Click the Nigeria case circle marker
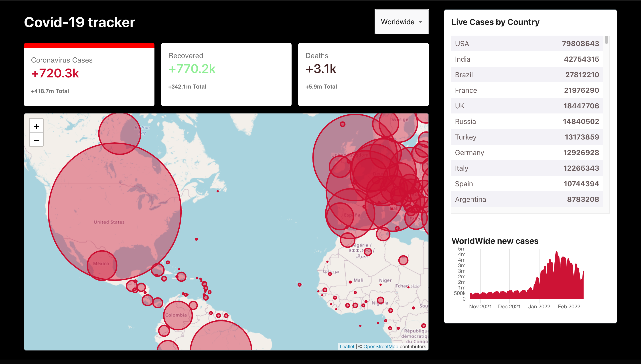 (x=381, y=300)
